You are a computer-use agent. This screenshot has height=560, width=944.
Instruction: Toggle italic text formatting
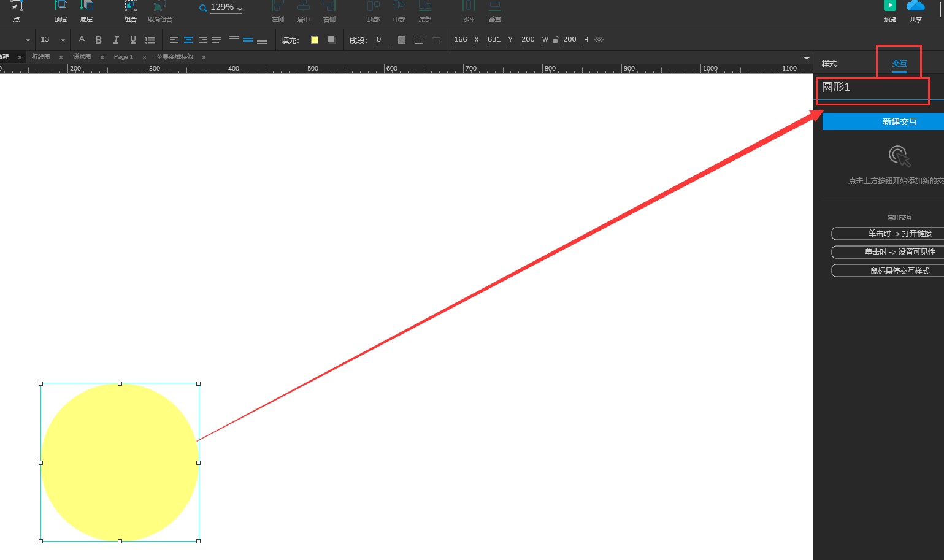116,40
